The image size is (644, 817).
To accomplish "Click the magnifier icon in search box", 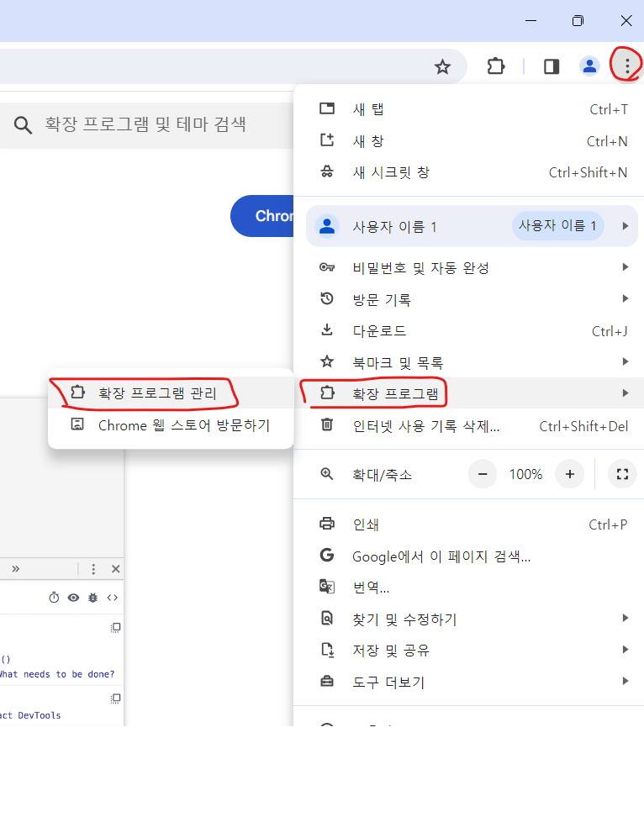I will pos(23,125).
